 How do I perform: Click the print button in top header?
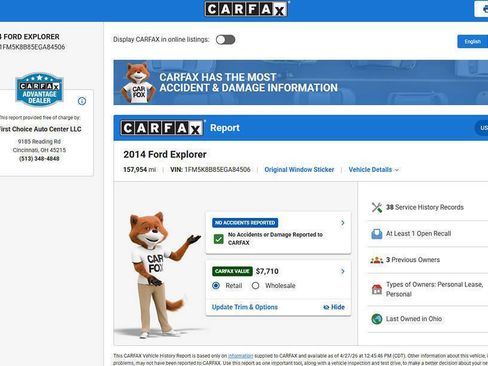(x=482, y=9)
